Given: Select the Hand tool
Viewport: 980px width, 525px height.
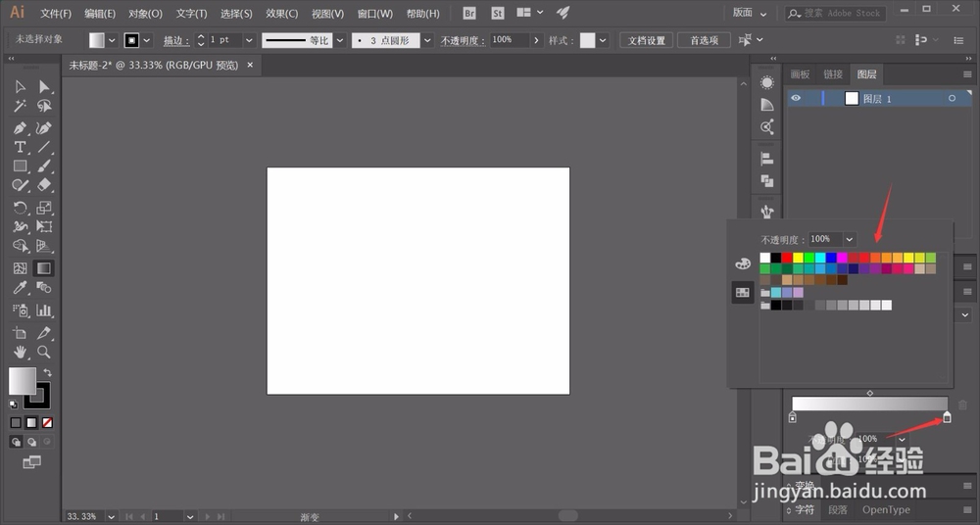Looking at the screenshot, I should tap(20, 352).
